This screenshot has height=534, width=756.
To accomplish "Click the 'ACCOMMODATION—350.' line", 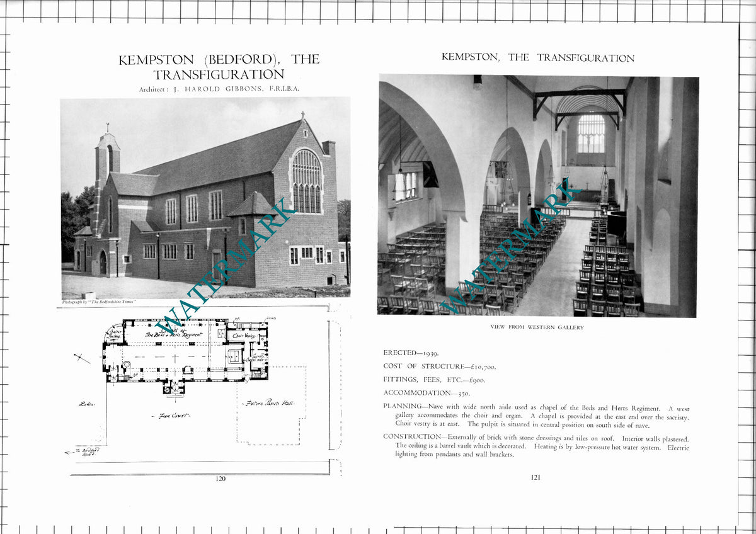I will coord(427,393).
